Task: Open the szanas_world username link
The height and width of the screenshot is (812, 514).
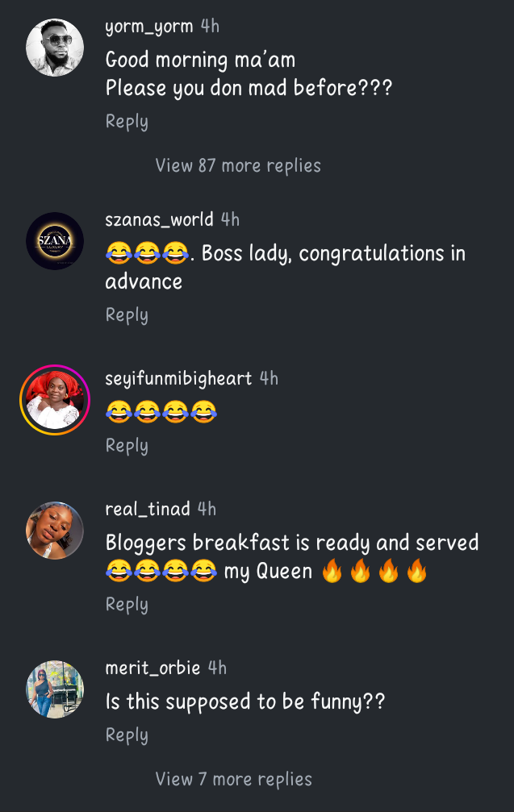Action: coord(159,219)
